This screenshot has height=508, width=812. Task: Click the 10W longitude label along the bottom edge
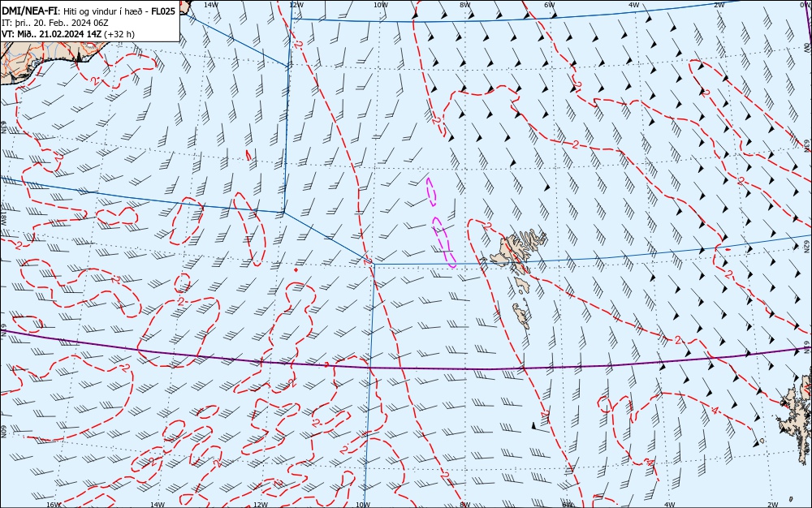[363, 505]
